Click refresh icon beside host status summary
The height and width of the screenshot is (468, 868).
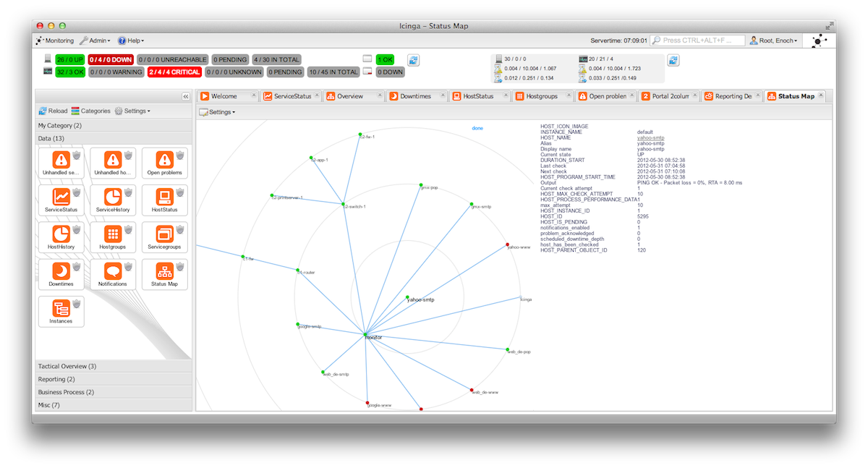(x=414, y=60)
